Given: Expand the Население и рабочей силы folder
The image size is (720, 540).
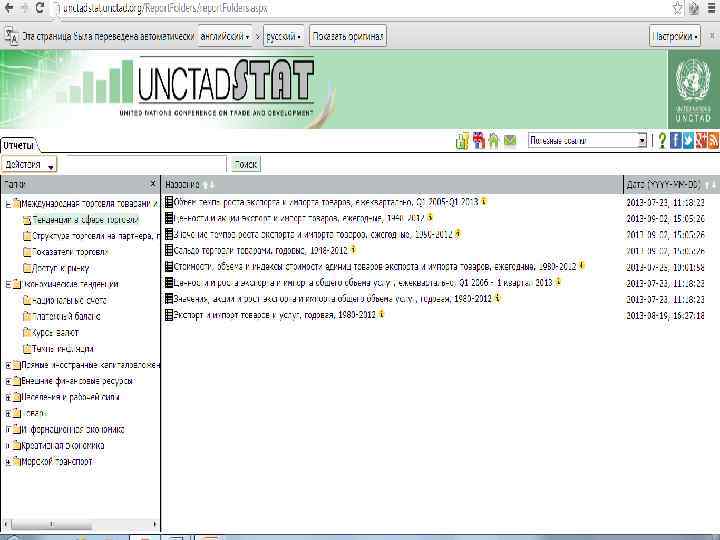Looking at the screenshot, I should 8,397.
